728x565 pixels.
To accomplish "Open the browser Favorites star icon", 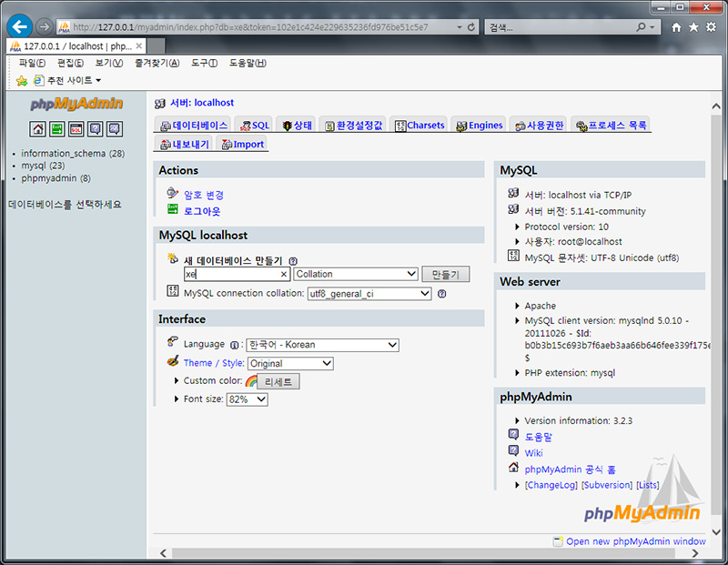I will 693,27.
